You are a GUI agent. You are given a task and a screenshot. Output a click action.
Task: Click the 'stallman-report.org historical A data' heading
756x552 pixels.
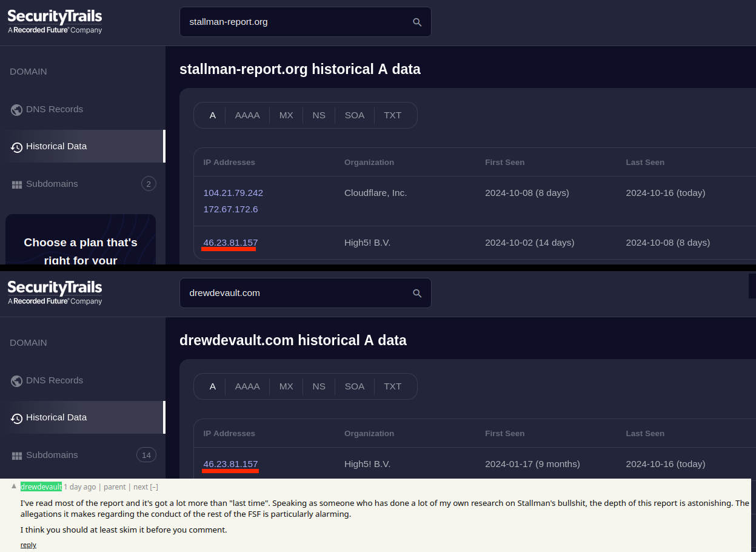pos(300,69)
